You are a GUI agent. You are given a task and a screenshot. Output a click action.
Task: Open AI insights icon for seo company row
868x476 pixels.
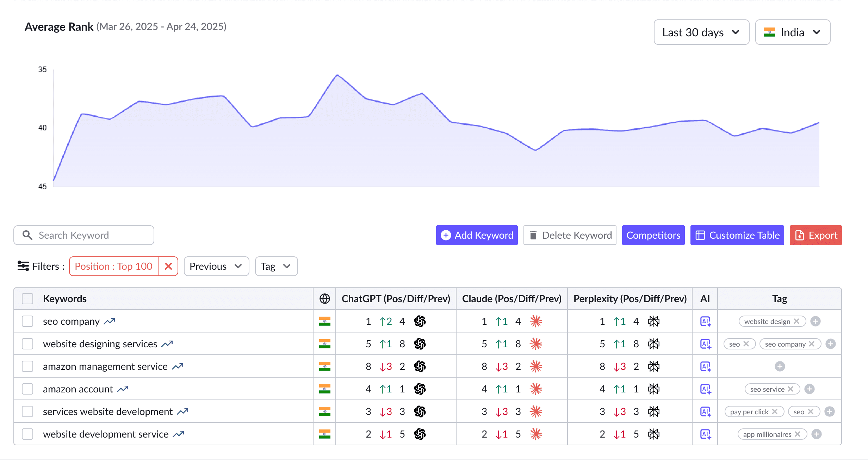705,321
